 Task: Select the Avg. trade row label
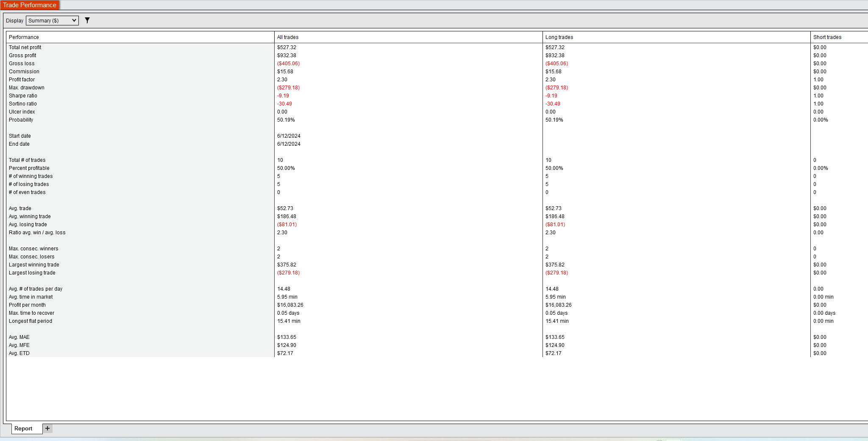[x=20, y=208]
